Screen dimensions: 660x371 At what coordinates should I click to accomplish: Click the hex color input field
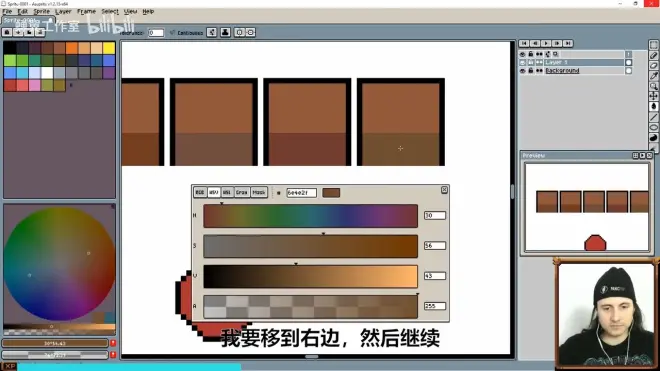[x=301, y=193]
